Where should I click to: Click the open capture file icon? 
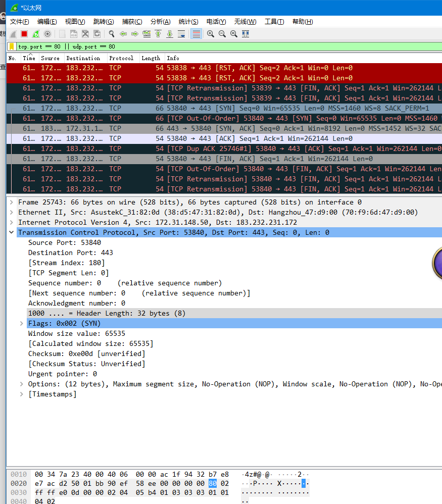[62, 34]
